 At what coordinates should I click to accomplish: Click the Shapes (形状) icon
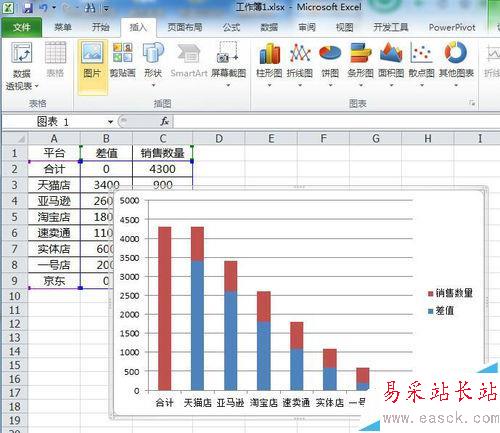(153, 53)
